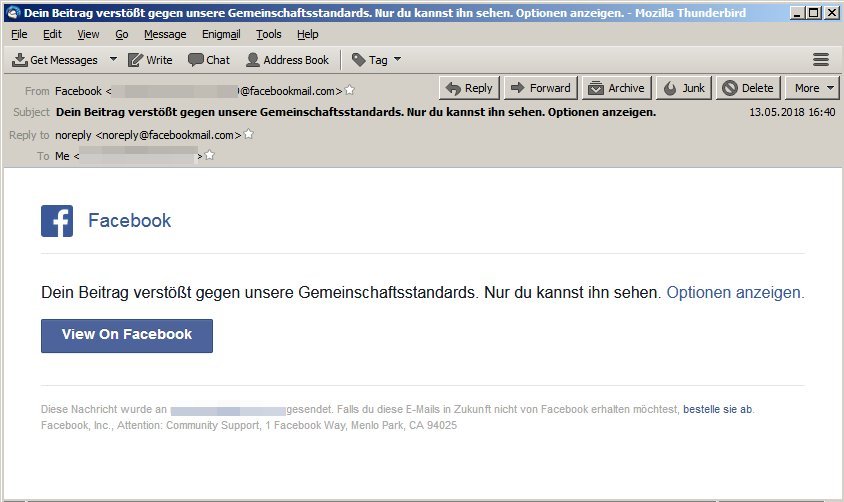Click the message date 13.05.2018 16:40
This screenshot has width=844, height=502.
(x=792, y=112)
